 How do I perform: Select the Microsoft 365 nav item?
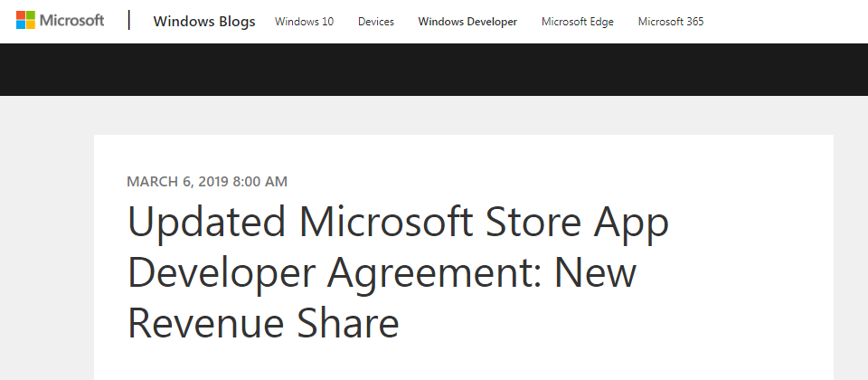[670, 22]
